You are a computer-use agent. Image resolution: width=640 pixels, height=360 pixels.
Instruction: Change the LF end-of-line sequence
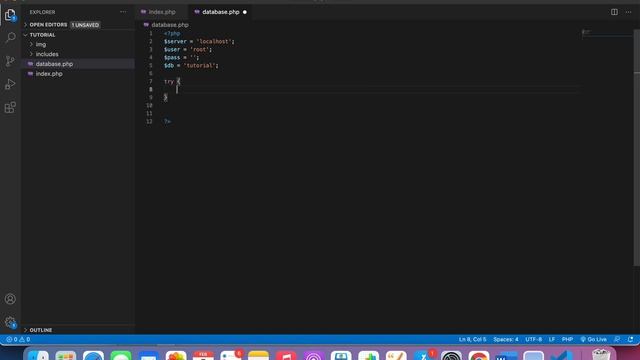552,339
